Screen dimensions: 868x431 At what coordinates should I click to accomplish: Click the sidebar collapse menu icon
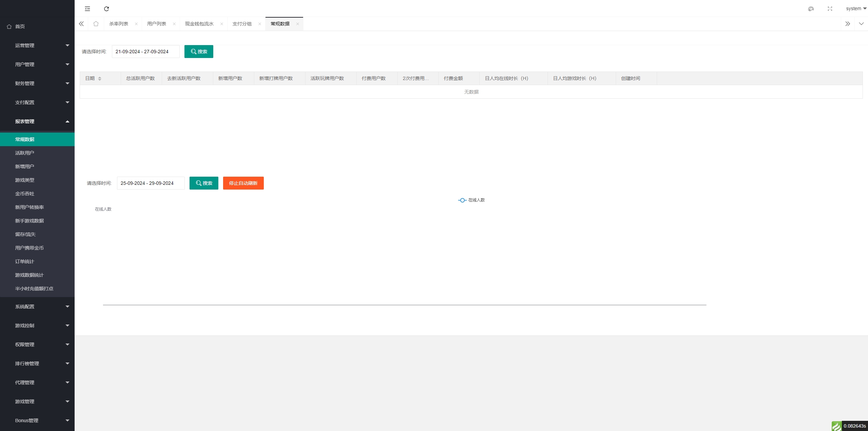pos(87,9)
